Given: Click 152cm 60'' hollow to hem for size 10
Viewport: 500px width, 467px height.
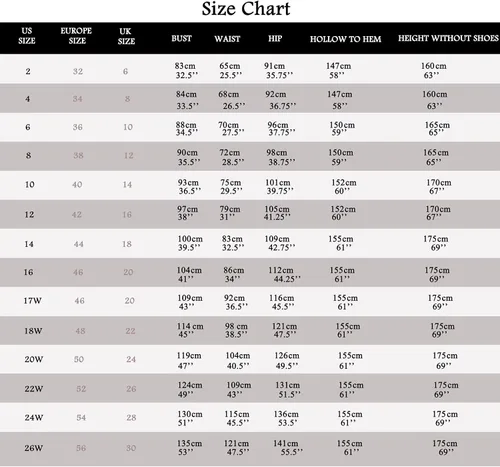Looking at the screenshot, I should click(x=344, y=187).
